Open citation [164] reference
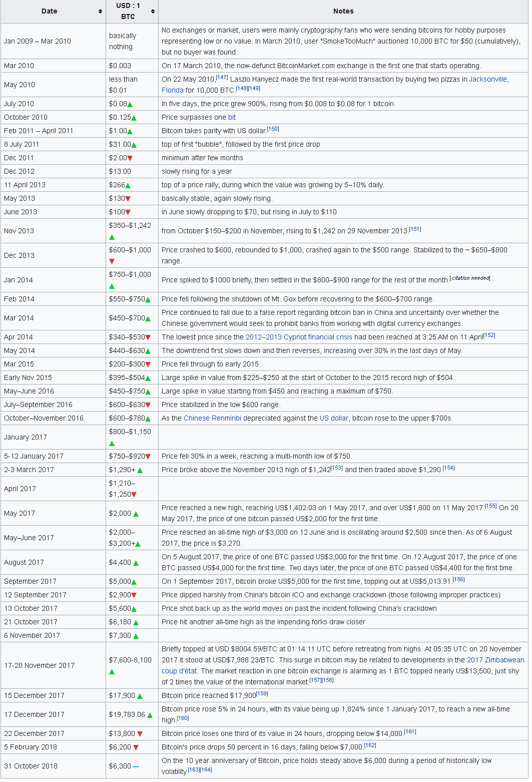Image resolution: width=532 pixels, height=782 pixels. click(206, 769)
